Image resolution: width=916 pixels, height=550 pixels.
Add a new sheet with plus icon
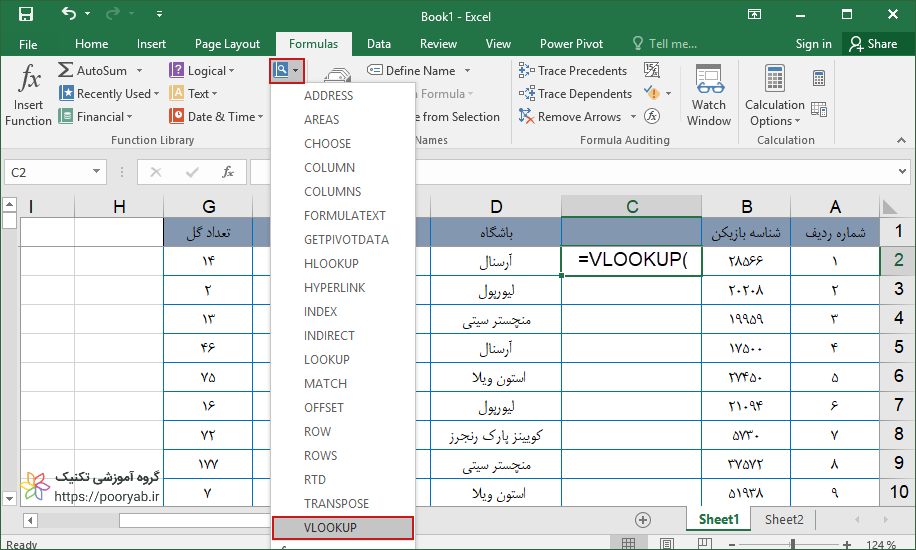[643, 520]
